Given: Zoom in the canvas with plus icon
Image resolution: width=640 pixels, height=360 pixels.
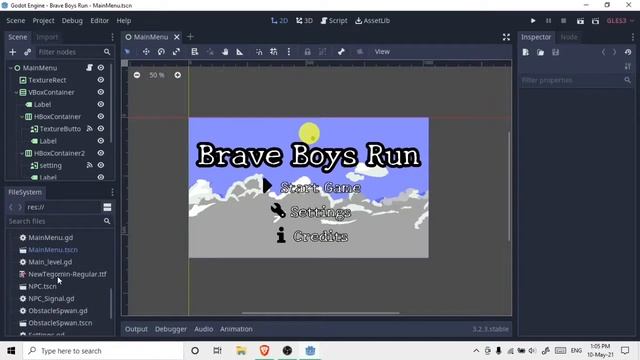Looking at the screenshot, I should pos(178,75).
